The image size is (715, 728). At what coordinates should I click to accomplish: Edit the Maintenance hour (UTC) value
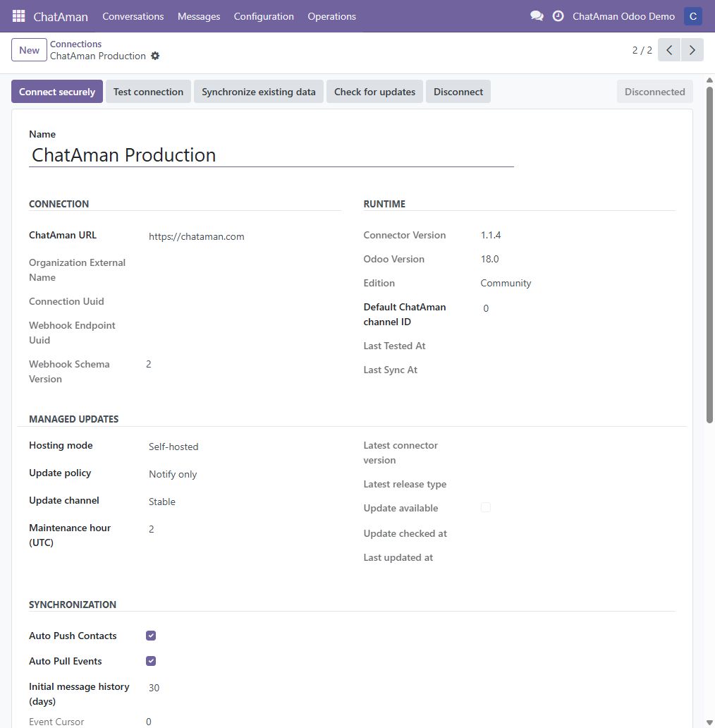pyautogui.click(x=243, y=529)
